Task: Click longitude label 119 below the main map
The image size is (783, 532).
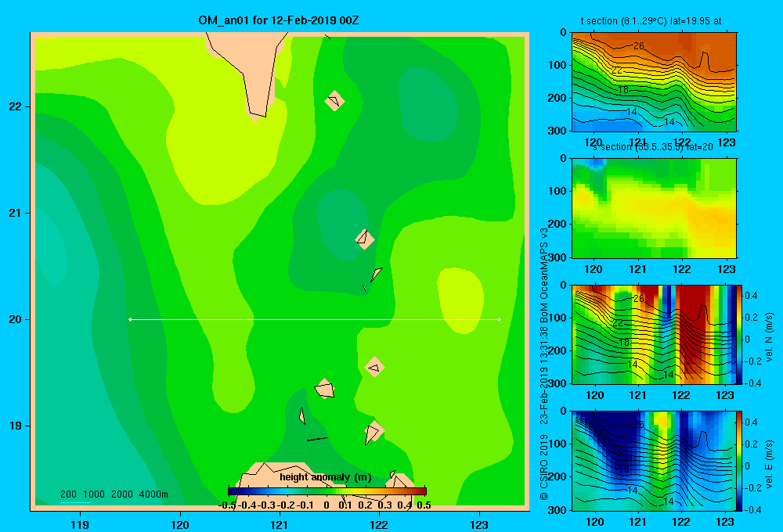Action: [x=80, y=524]
